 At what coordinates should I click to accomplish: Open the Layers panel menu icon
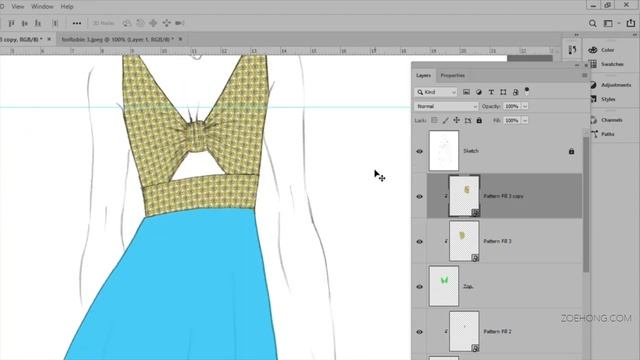(x=584, y=76)
